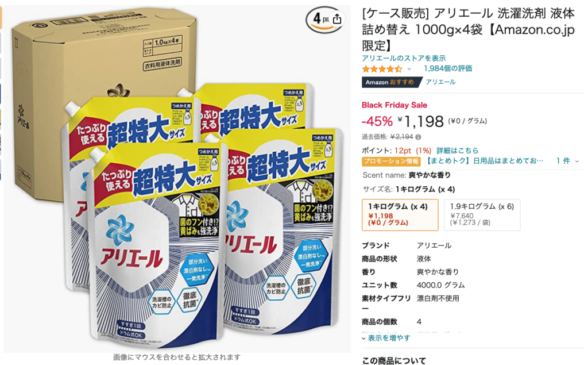The height and width of the screenshot is (365, 588).
Task: Open まとめトク daily goods promotion link
Action: point(485,161)
